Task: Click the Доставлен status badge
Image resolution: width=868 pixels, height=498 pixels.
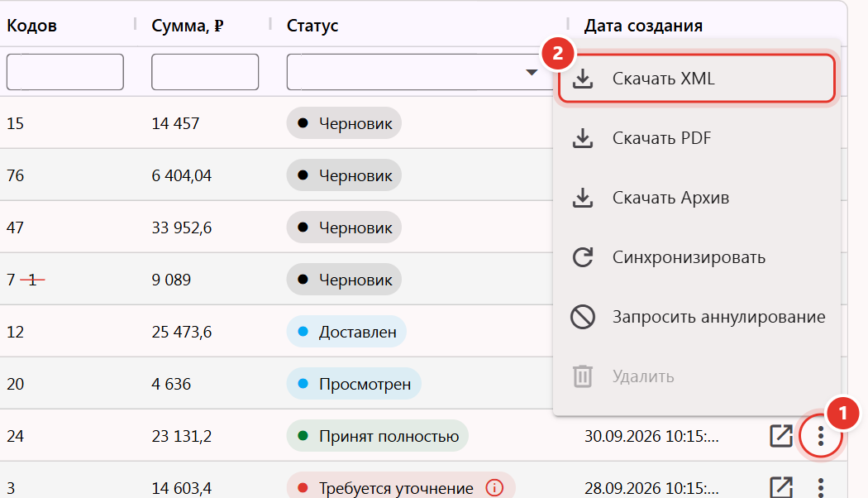Action: point(346,332)
